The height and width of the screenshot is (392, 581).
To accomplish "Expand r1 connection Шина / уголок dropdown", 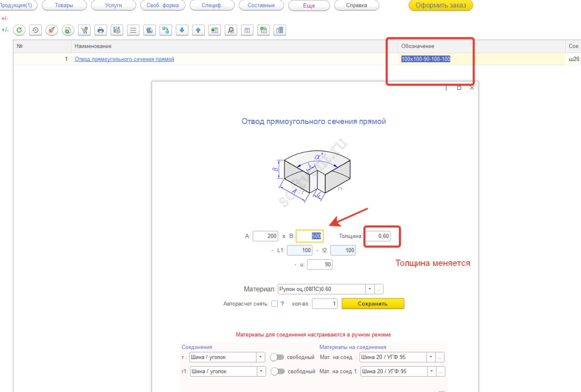I will pyautogui.click(x=261, y=371).
